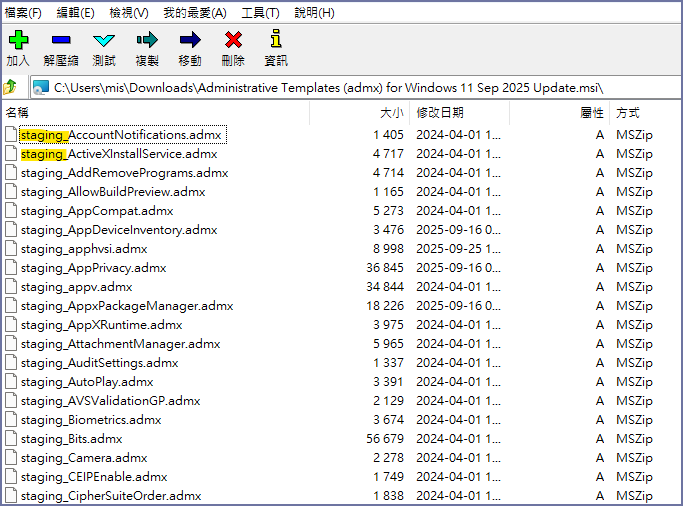Open the 我的最愛(A) Favorites menu
The width and height of the screenshot is (683, 506).
[194, 13]
